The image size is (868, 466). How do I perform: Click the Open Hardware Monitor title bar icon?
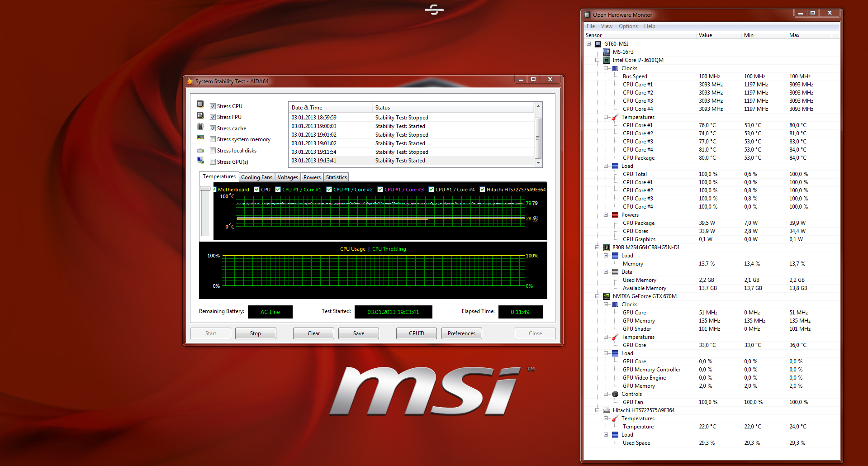[x=587, y=15]
